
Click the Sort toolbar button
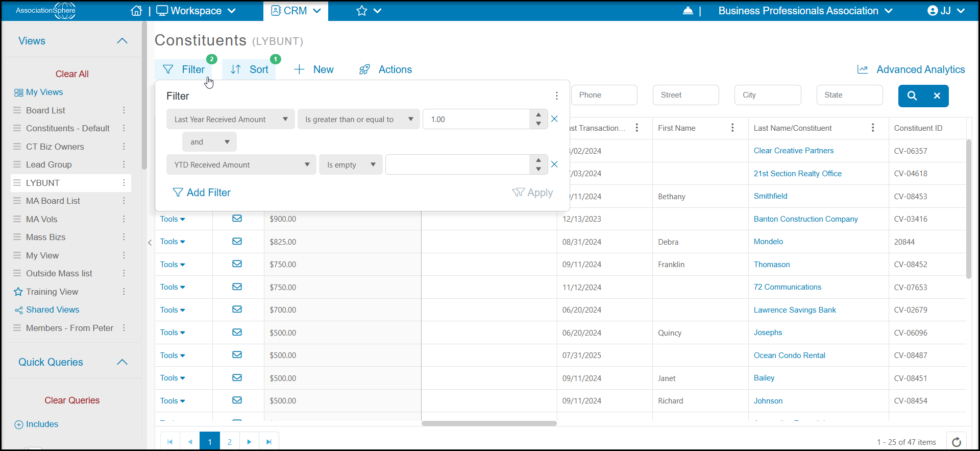(249, 69)
